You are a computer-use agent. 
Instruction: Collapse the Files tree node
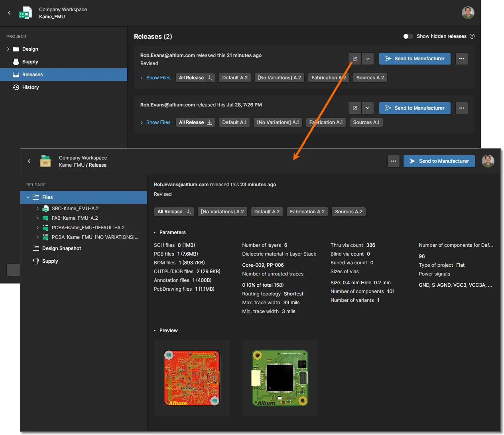tap(28, 197)
